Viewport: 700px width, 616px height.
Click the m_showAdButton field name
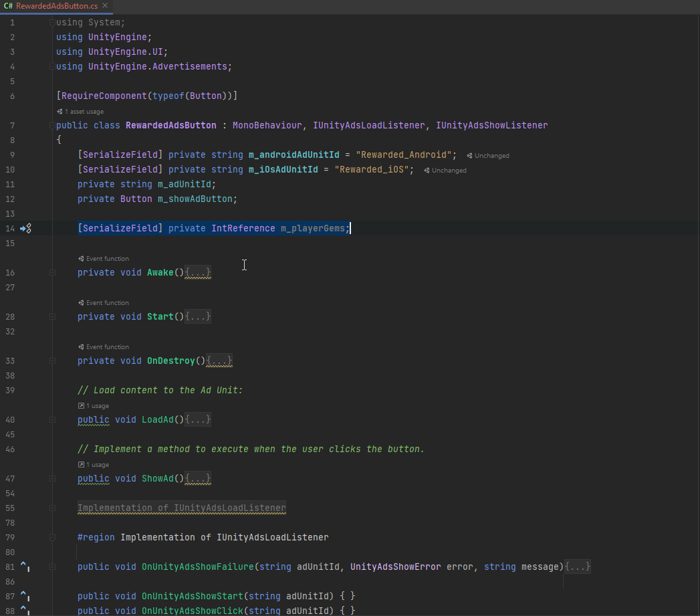click(195, 199)
